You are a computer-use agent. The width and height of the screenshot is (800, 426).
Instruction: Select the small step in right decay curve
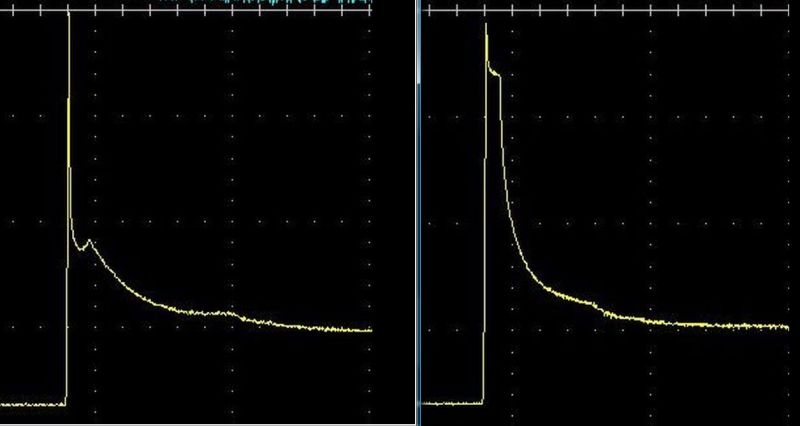tap(602, 309)
